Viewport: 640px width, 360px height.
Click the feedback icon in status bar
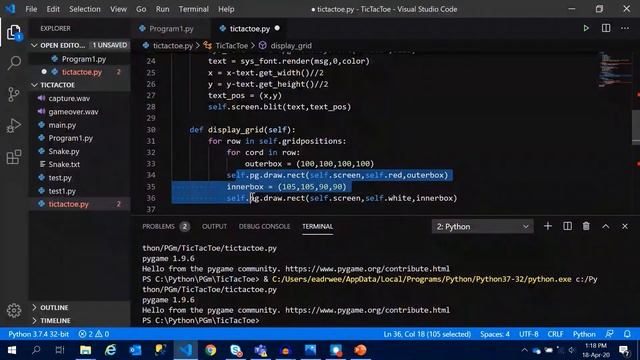tap(609, 334)
